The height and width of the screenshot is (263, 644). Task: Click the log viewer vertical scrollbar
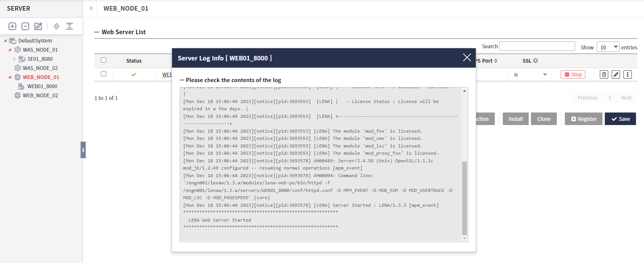click(x=464, y=198)
